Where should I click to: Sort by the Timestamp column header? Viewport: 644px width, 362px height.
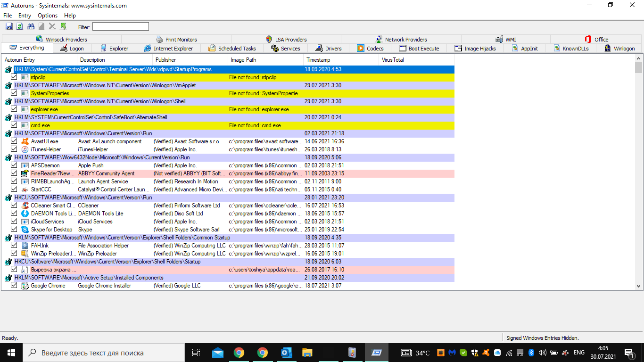coord(341,60)
